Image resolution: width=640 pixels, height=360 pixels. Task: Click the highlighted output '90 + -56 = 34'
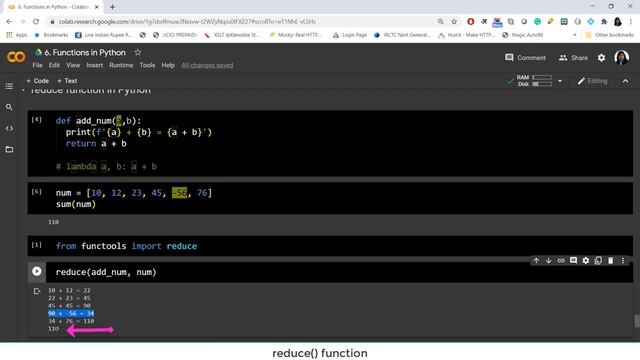(71, 313)
